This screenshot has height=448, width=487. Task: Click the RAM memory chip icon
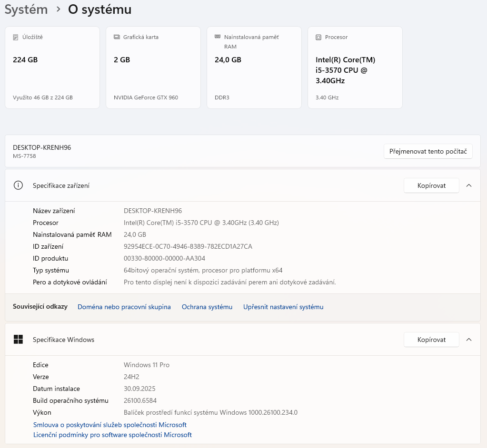tap(218, 37)
